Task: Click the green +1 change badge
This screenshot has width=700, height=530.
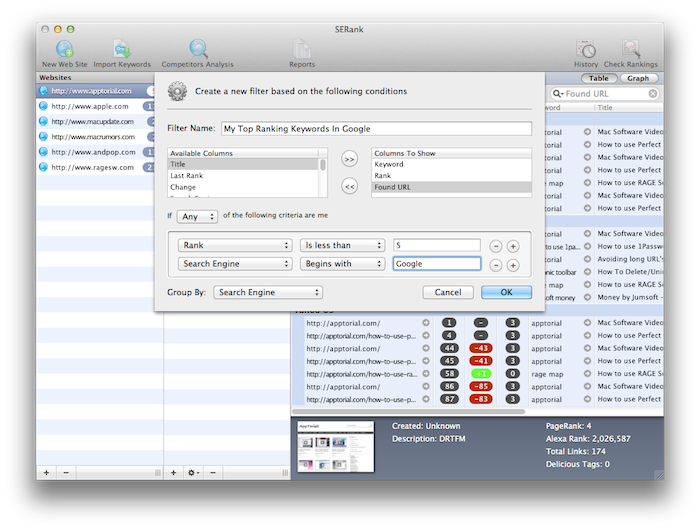Action: click(x=481, y=373)
